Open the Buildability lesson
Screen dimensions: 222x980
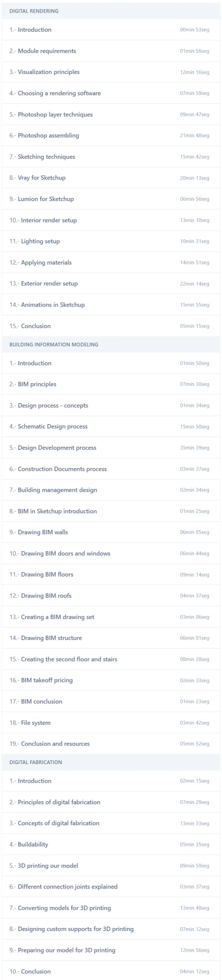pyautogui.click(x=111, y=844)
